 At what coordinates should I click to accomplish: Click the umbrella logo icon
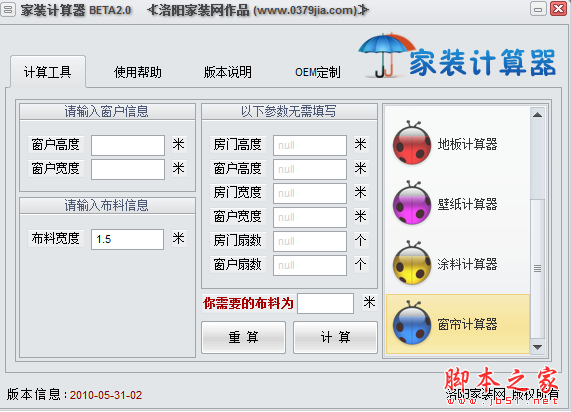click(x=385, y=55)
